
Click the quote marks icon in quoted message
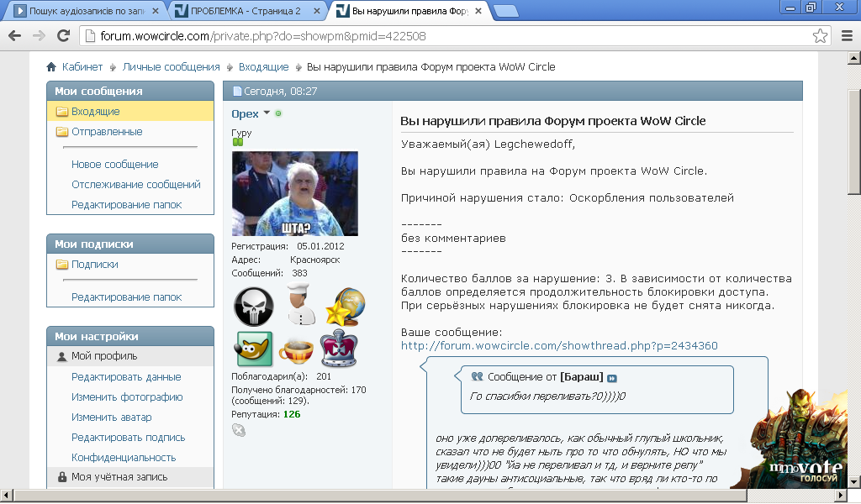478,377
